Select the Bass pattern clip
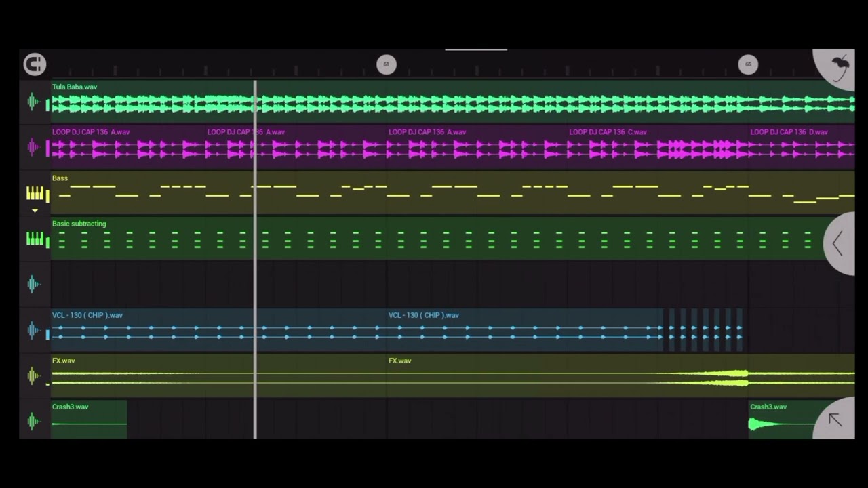 coord(453,192)
